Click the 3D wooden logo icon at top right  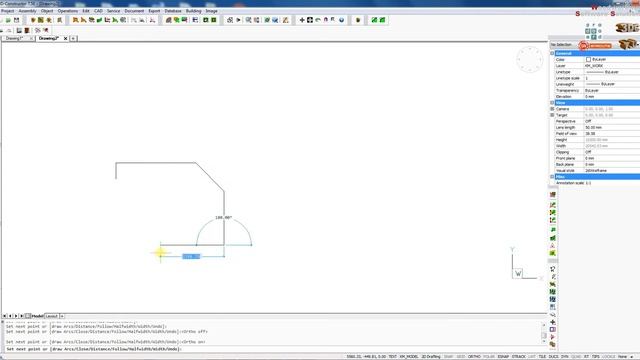pyautogui.click(x=626, y=28)
